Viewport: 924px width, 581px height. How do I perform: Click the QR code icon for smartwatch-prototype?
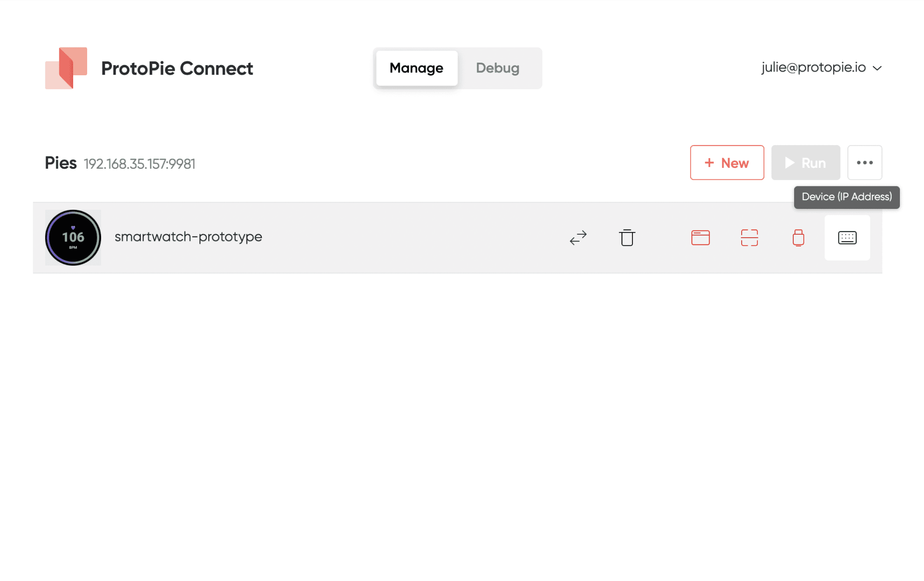pyautogui.click(x=749, y=238)
